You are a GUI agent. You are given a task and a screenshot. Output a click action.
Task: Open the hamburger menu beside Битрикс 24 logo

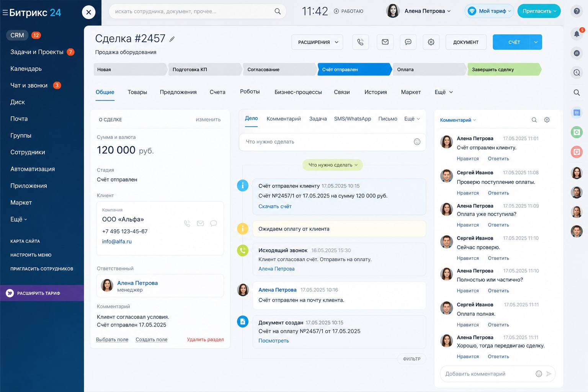click(x=5, y=13)
